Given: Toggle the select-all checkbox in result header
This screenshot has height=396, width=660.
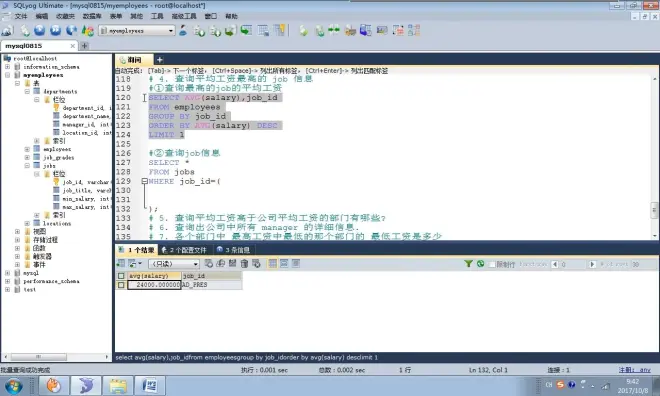Looking at the screenshot, I should click(121, 276).
